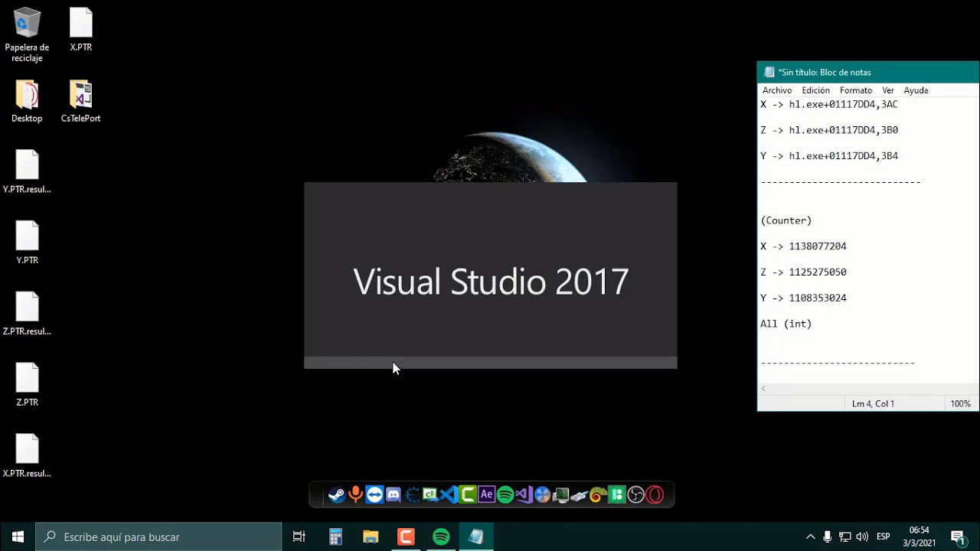Open the orange spiral snail app in dock
The width and height of the screenshot is (980, 551).
[x=599, y=495]
